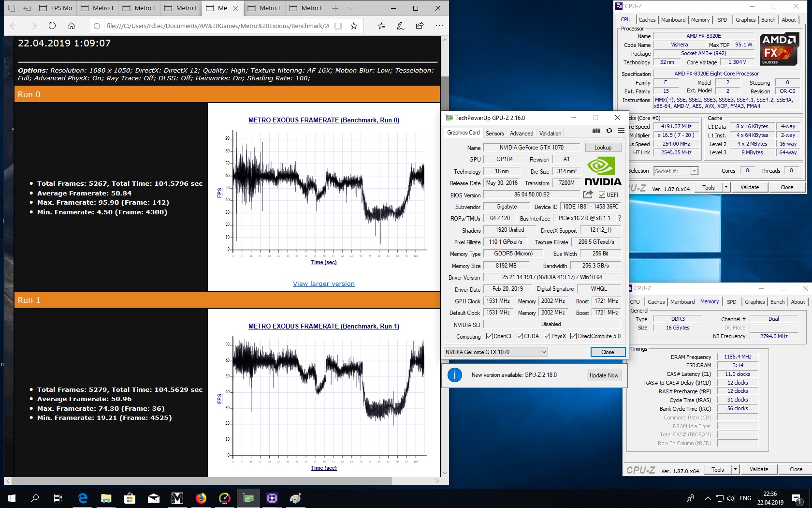Switch to the Sensors tab in GPU-Z
812x508 pixels.
tap(494, 134)
